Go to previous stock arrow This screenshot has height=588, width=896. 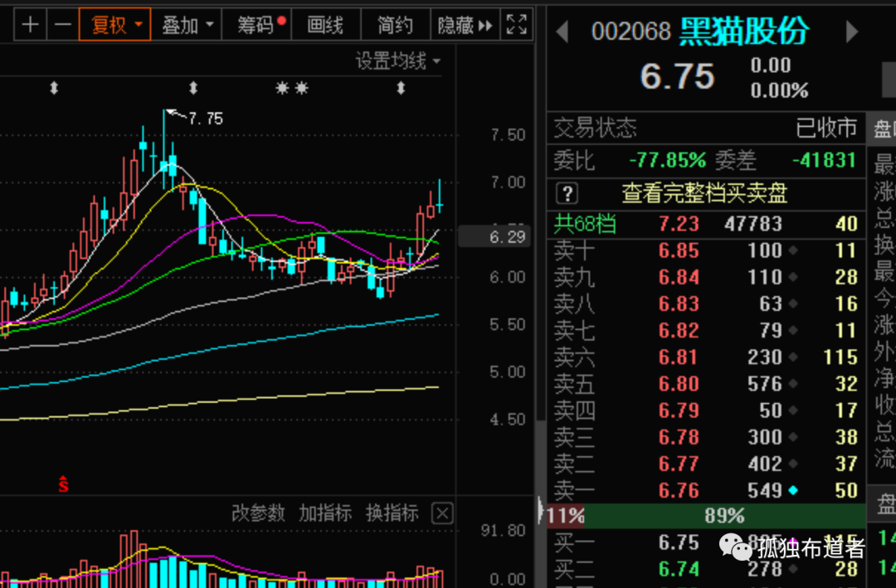(562, 32)
